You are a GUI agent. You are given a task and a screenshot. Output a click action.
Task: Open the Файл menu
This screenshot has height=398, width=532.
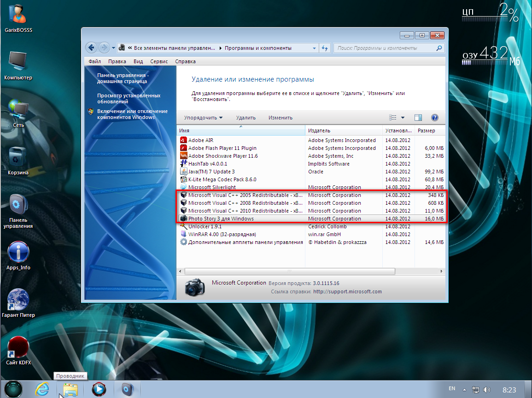coord(95,61)
